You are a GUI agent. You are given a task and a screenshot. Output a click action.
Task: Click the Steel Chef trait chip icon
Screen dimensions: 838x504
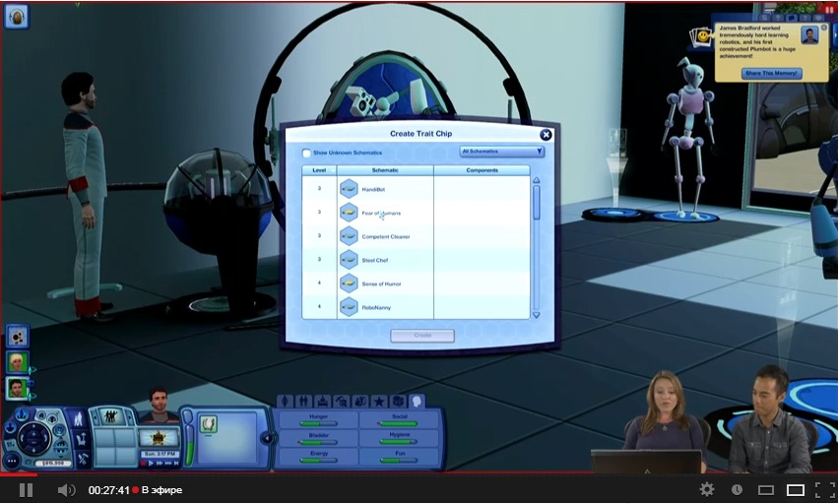click(349, 260)
